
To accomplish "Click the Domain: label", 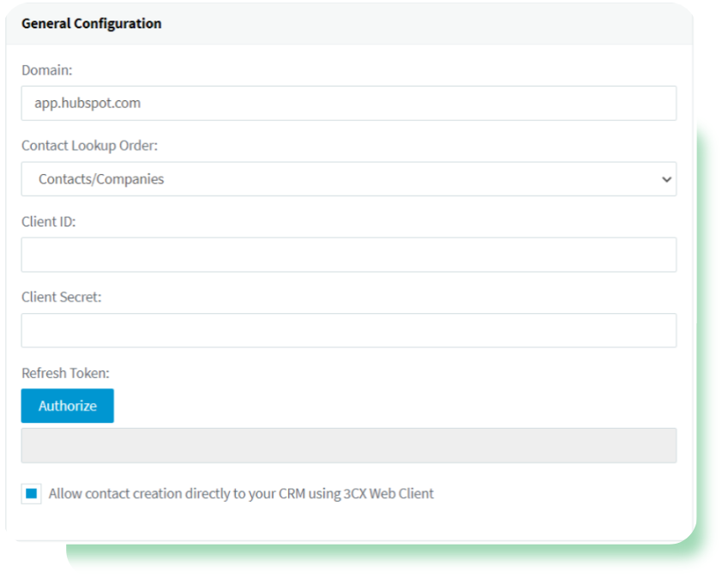I will (47, 70).
